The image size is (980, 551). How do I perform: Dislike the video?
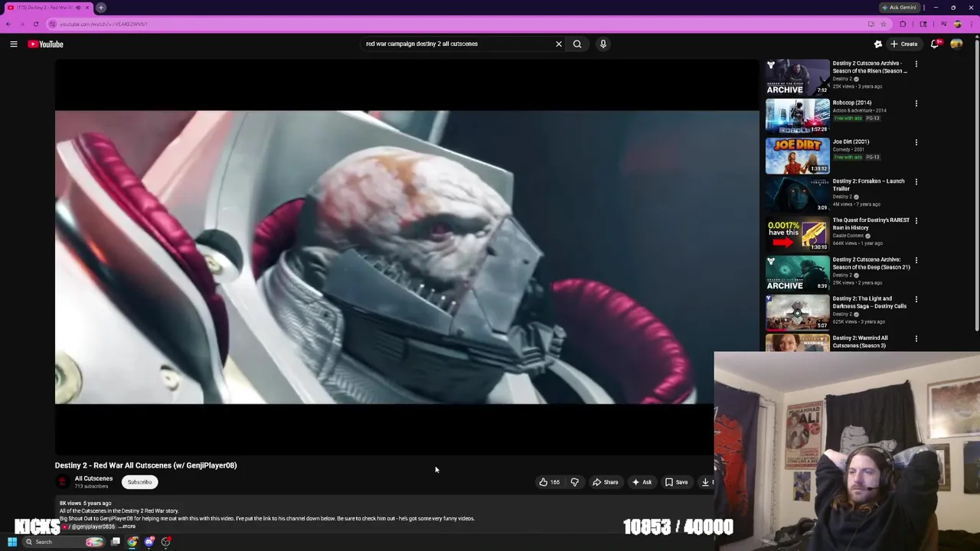click(575, 482)
